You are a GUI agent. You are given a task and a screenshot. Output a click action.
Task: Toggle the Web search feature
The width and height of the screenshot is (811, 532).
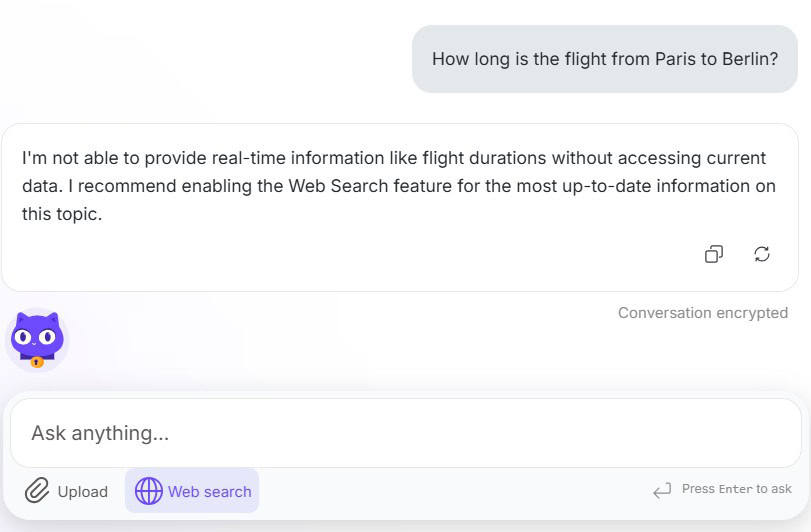point(192,491)
